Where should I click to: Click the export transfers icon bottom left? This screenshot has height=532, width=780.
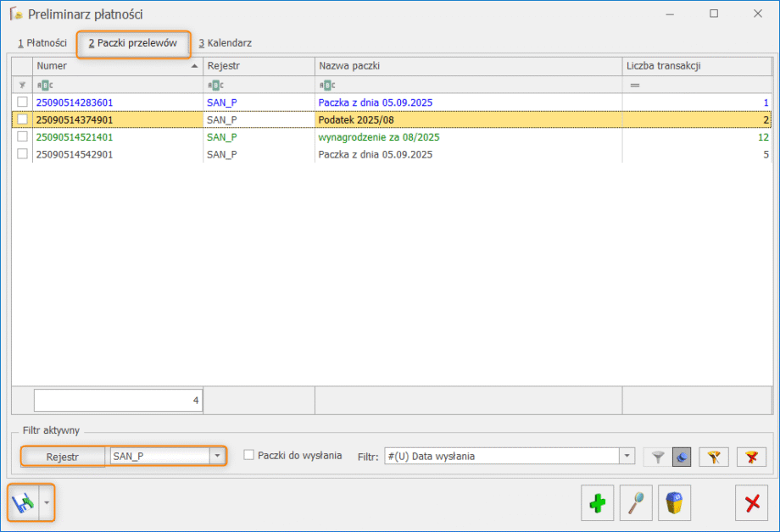pyautogui.click(x=23, y=503)
